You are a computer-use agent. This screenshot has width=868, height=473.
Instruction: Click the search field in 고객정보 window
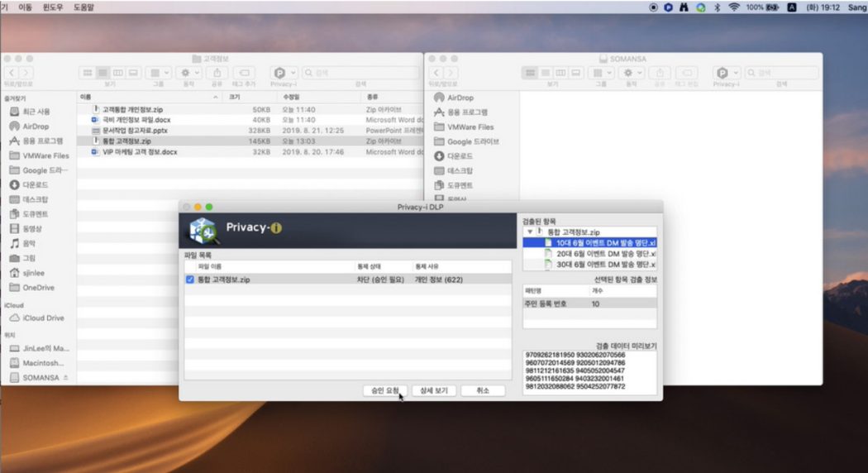(360, 73)
